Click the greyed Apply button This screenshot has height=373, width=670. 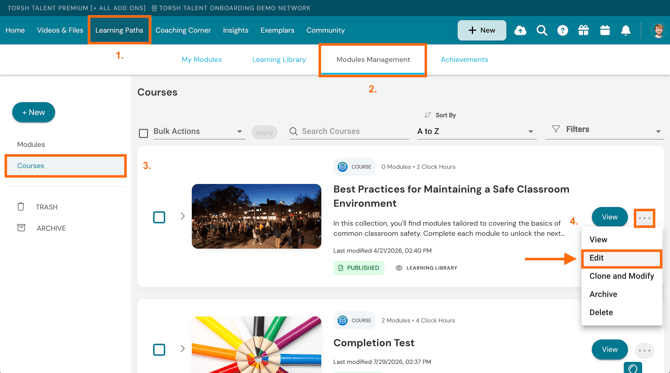tap(264, 132)
